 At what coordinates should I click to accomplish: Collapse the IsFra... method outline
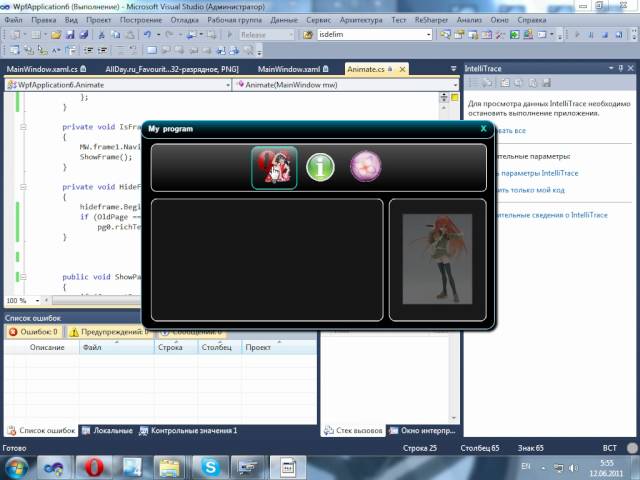[23, 127]
